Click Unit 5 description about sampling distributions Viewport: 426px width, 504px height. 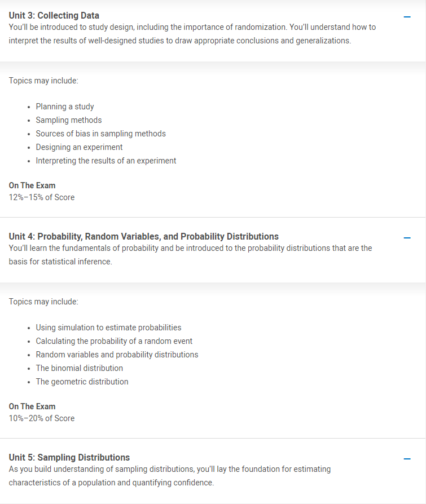tap(170, 476)
